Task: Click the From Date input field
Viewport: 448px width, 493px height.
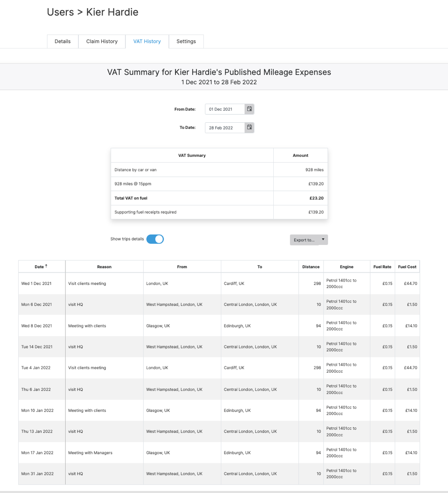Action: click(x=225, y=109)
